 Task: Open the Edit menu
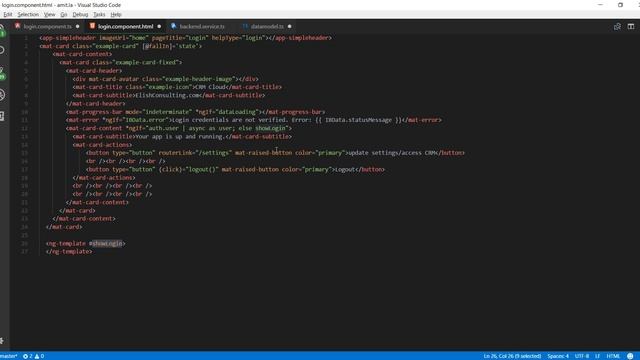point(8,14)
